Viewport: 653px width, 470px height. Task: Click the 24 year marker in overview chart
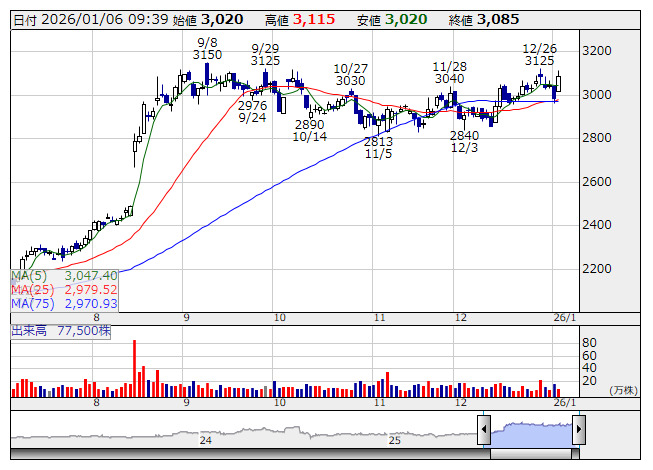[205, 440]
